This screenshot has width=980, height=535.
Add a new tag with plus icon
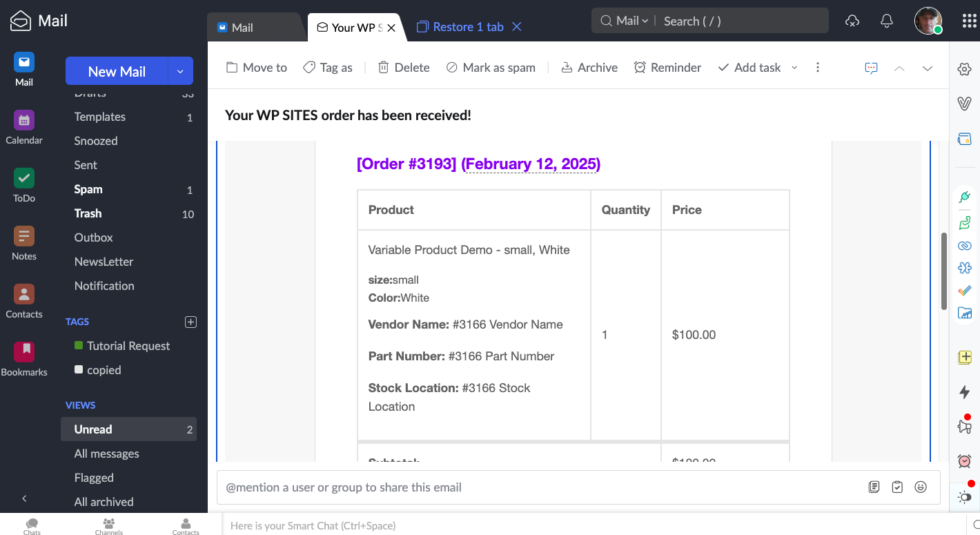191,322
